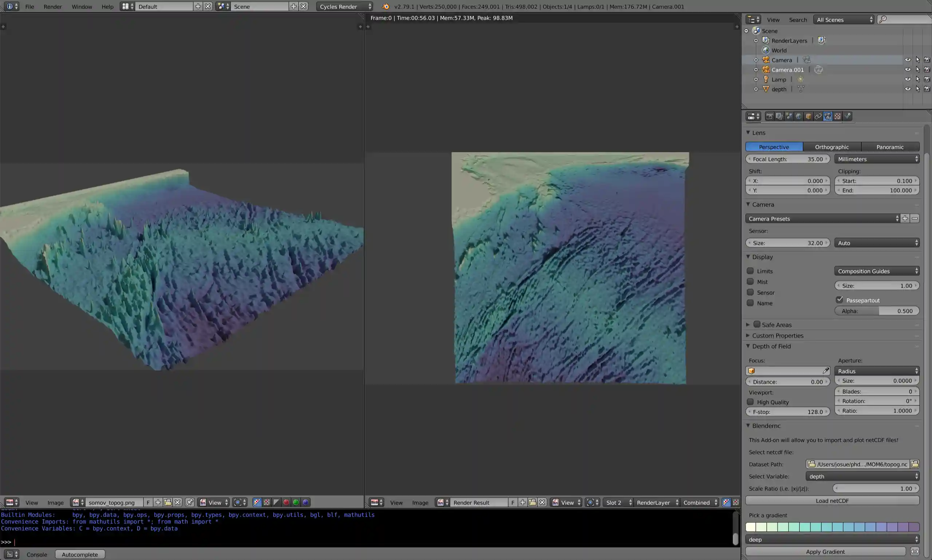Click the Load netCDF button
The image size is (932, 560).
832,500
